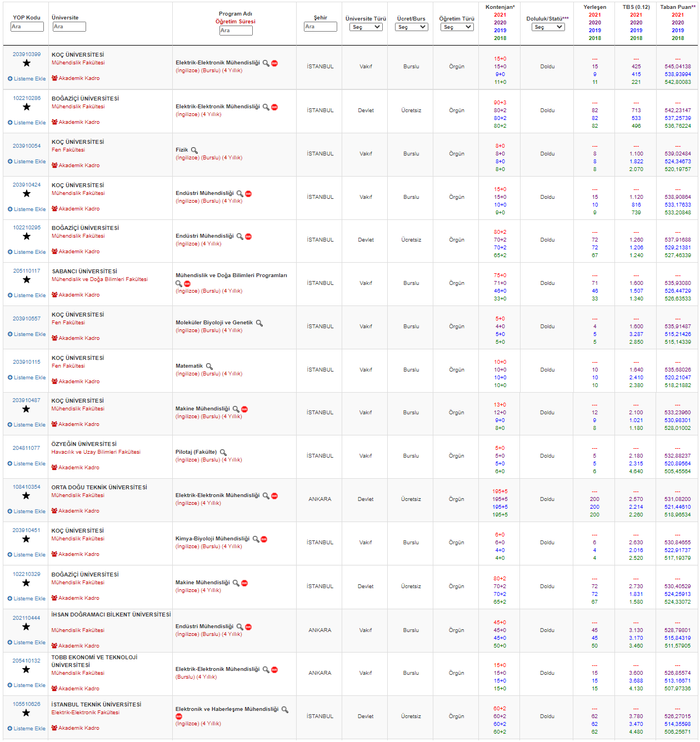
Task: Click Havacılık ve Uzay Bilimleri Fakültesi text
Action: [96, 452]
